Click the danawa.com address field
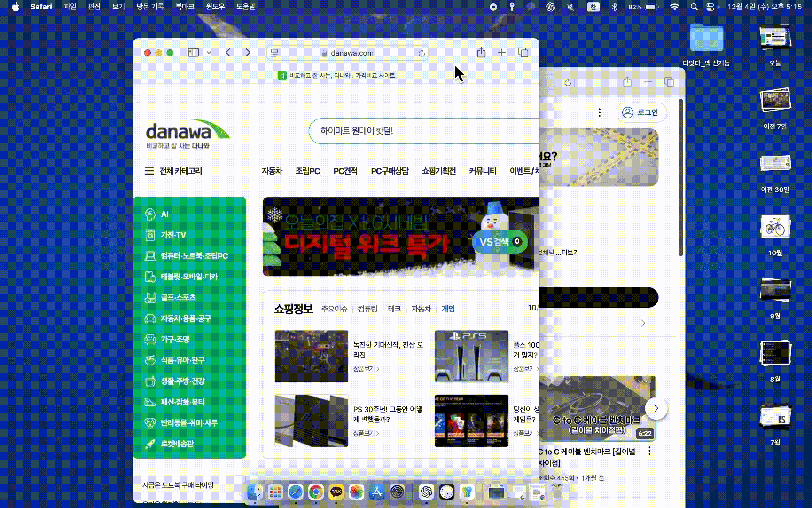 (x=348, y=53)
